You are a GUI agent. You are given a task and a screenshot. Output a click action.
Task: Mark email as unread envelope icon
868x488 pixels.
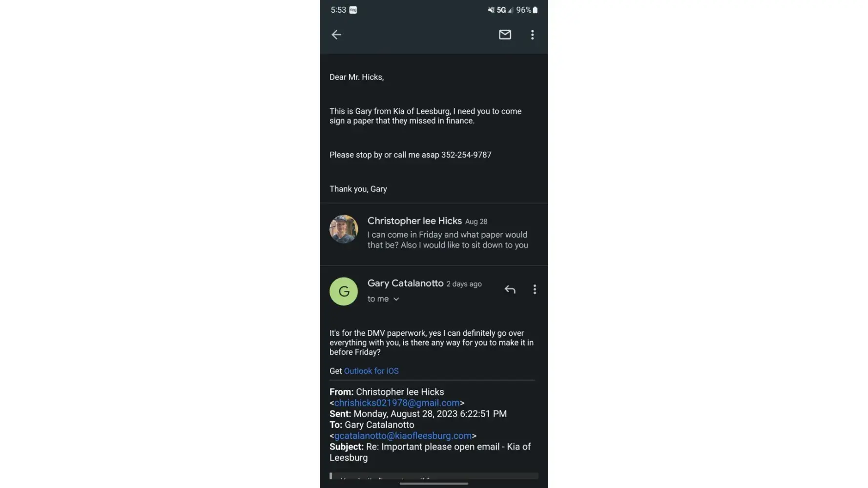pos(505,35)
